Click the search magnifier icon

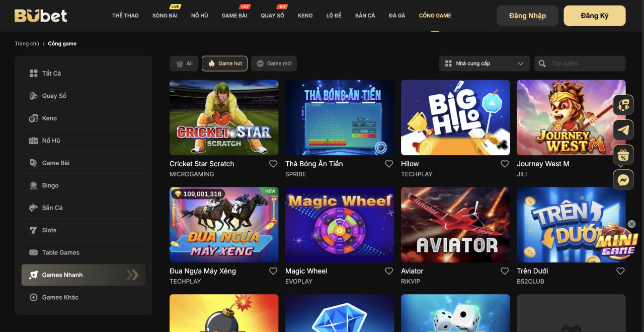[542, 63]
